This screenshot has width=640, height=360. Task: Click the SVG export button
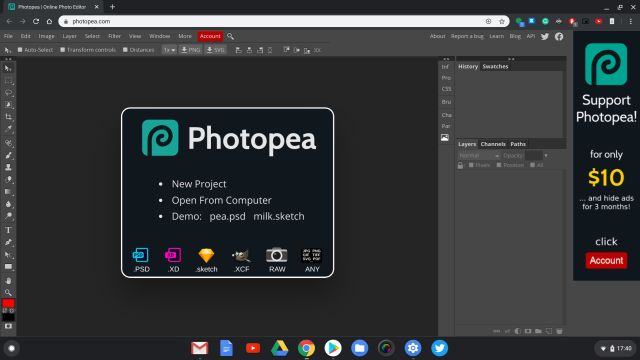tap(216, 50)
